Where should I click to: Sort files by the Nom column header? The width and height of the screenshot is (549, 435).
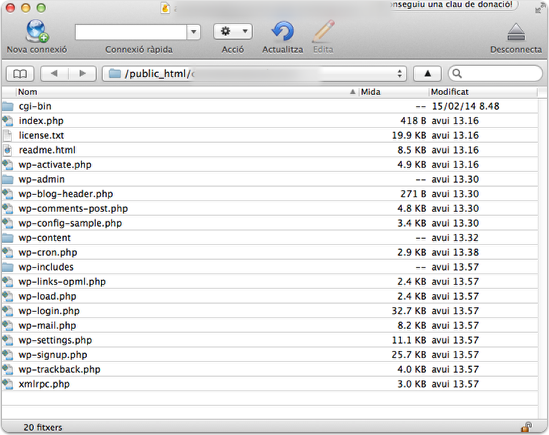pos(183,92)
